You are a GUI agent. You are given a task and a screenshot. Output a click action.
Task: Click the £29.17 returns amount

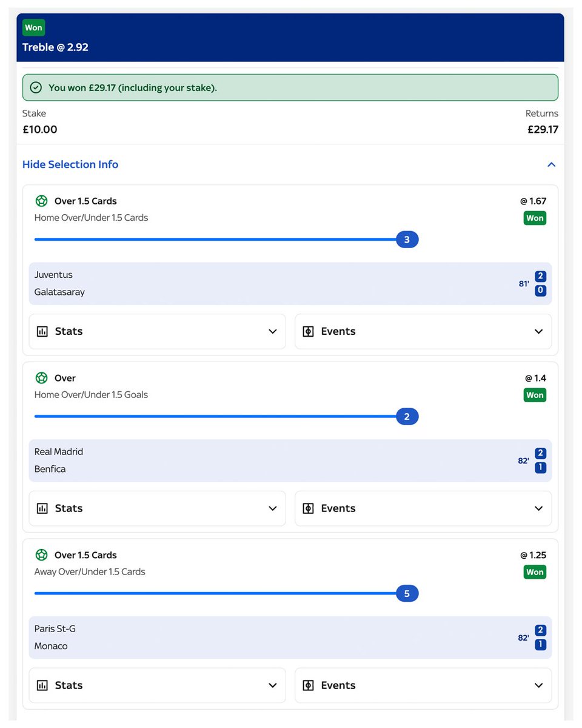pyautogui.click(x=543, y=129)
